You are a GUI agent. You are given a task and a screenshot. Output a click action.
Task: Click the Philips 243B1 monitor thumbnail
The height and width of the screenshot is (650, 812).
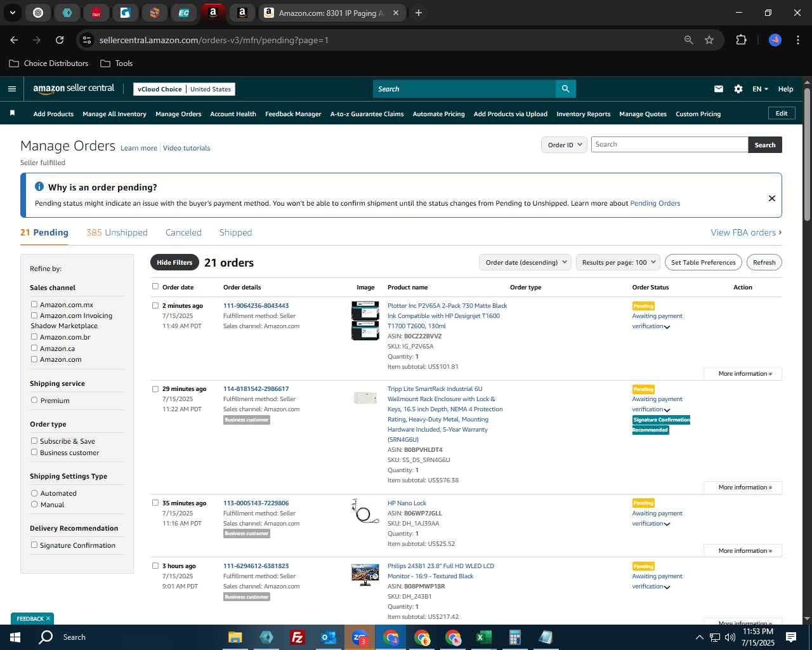click(365, 574)
